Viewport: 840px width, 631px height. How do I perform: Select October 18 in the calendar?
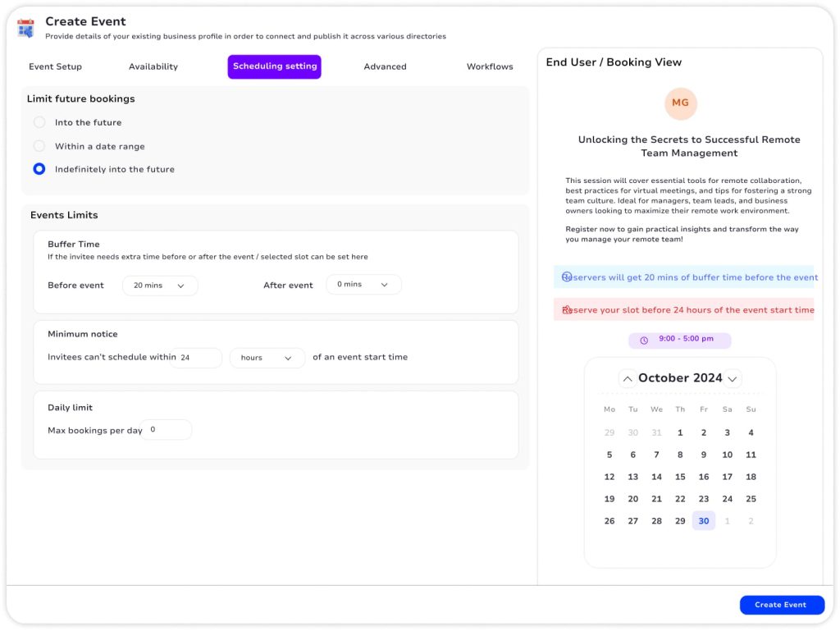click(x=751, y=477)
